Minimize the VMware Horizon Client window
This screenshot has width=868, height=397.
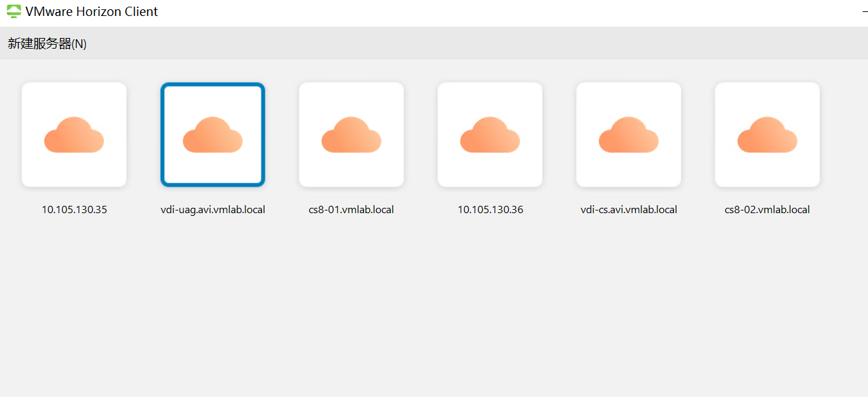(x=865, y=12)
